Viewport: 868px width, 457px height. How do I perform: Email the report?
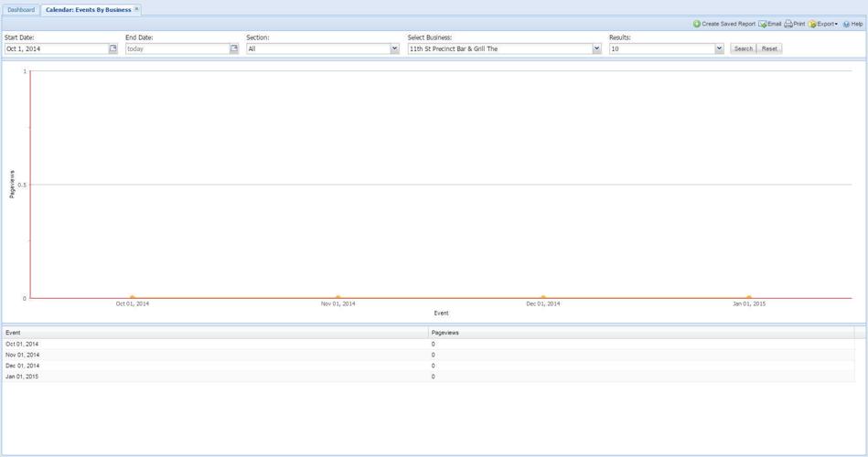(x=770, y=24)
